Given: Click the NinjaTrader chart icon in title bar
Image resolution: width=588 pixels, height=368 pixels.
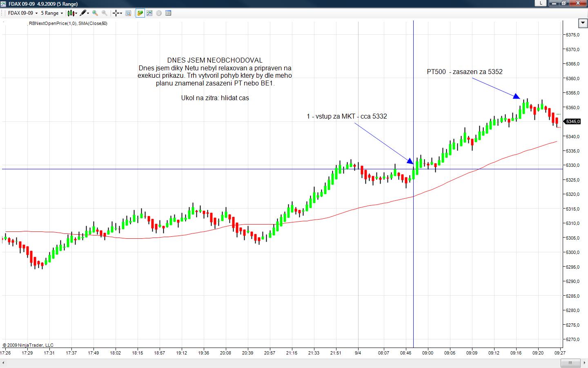Looking at the screenshot, I should click(3, 4).
